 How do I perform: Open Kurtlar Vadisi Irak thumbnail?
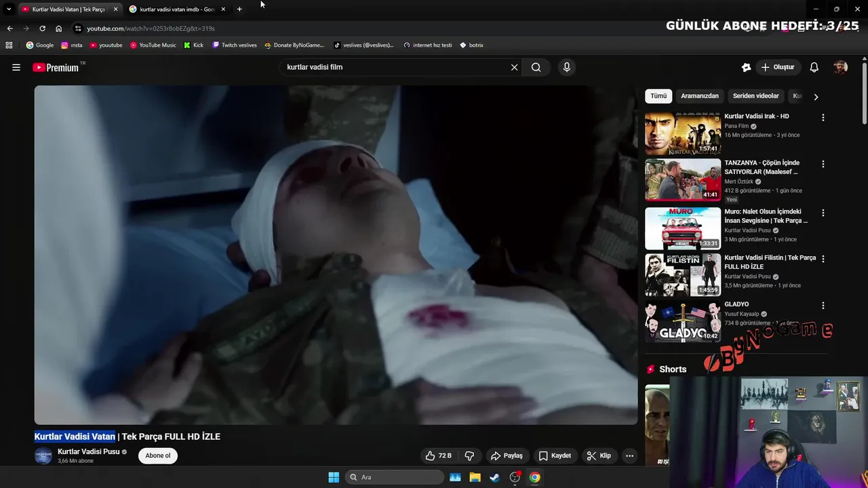(683, 134)
